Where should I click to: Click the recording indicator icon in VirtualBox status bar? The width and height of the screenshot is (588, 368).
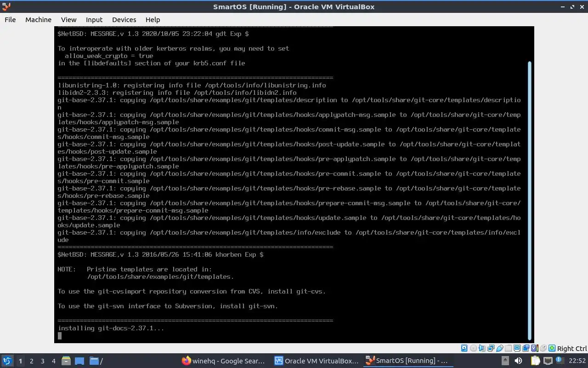click(526, 348)
